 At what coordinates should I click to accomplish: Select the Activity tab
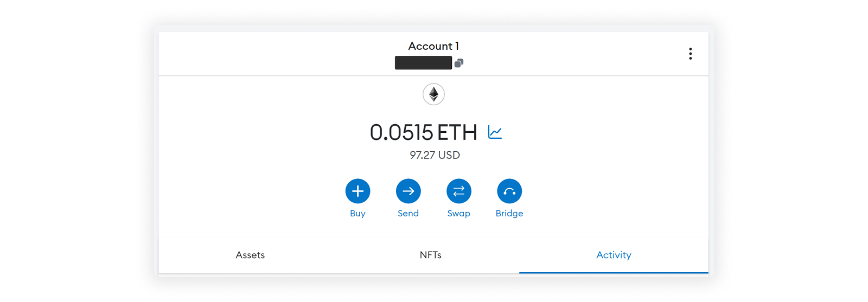[x=614, y=255]
